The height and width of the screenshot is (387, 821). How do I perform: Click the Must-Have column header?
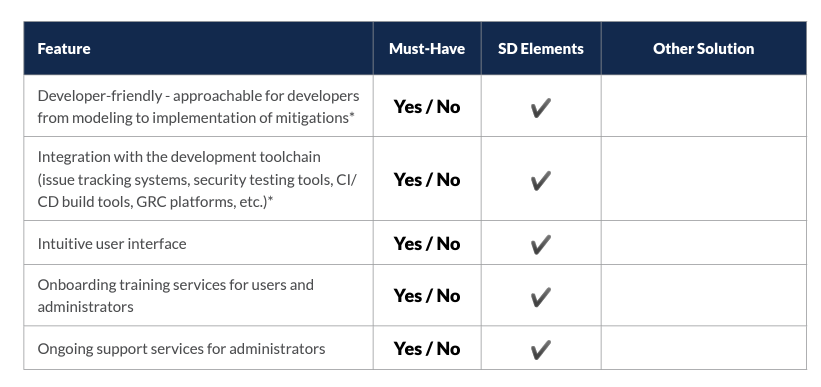click(x=427, y=49)
